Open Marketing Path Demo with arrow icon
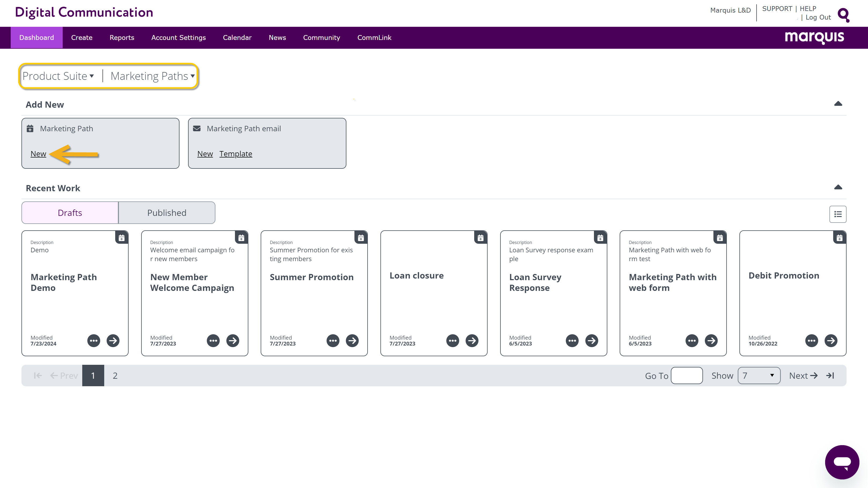The height and width of the screenshot is (488, 868). click(113, 340)
